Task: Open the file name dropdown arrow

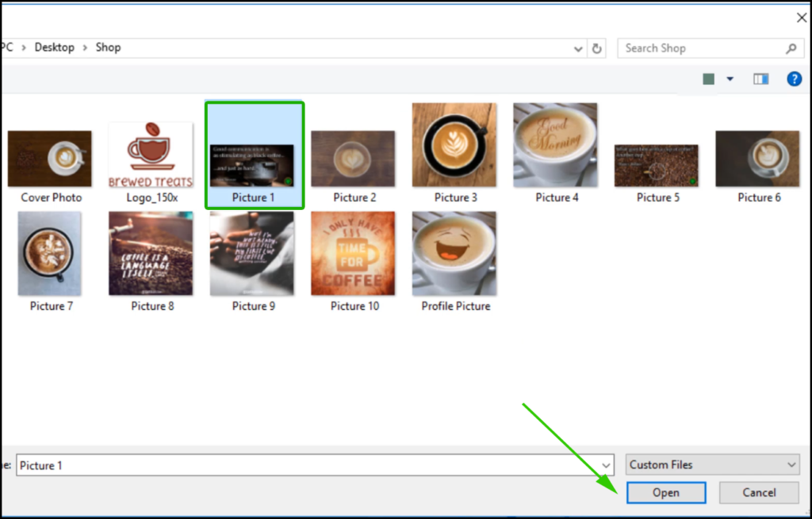Action: [605, 465]
